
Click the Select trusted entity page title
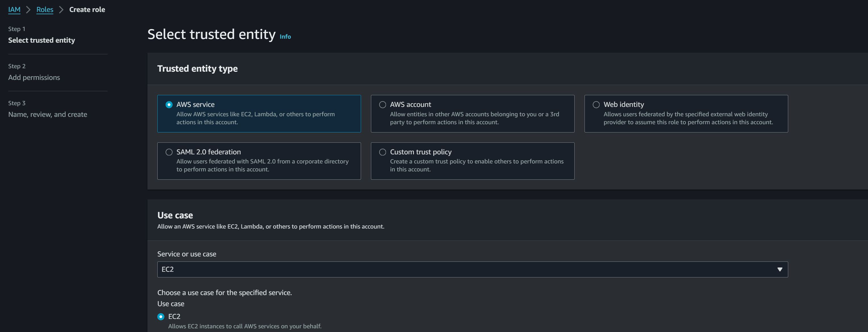pos(212,34)
